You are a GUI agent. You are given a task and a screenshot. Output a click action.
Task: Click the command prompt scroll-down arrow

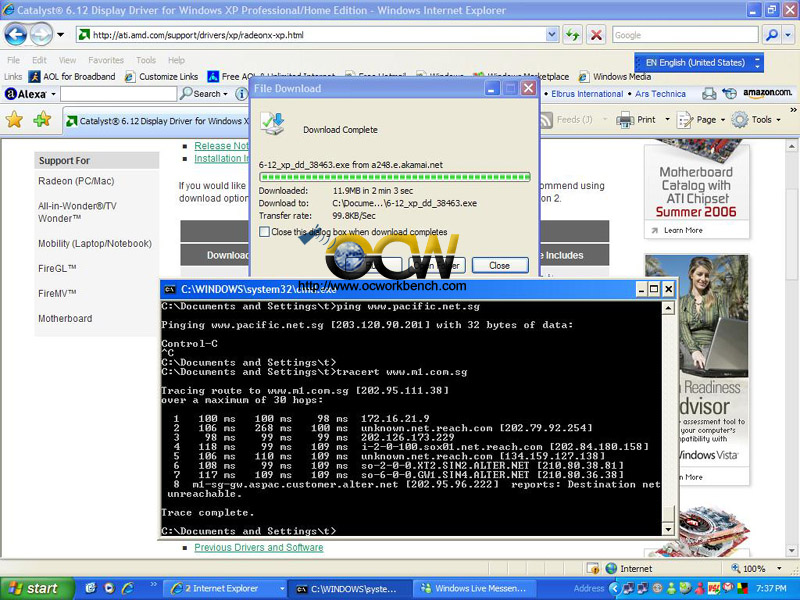(668, 529)
